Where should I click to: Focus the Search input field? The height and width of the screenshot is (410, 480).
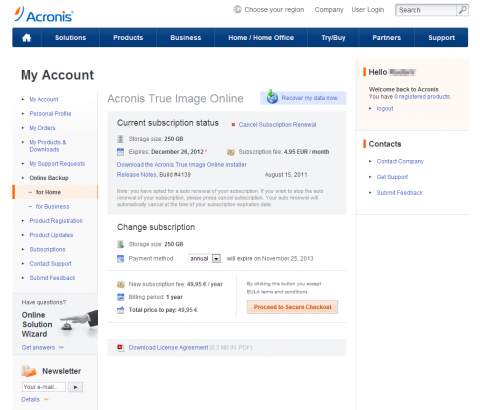click(426, 10)
